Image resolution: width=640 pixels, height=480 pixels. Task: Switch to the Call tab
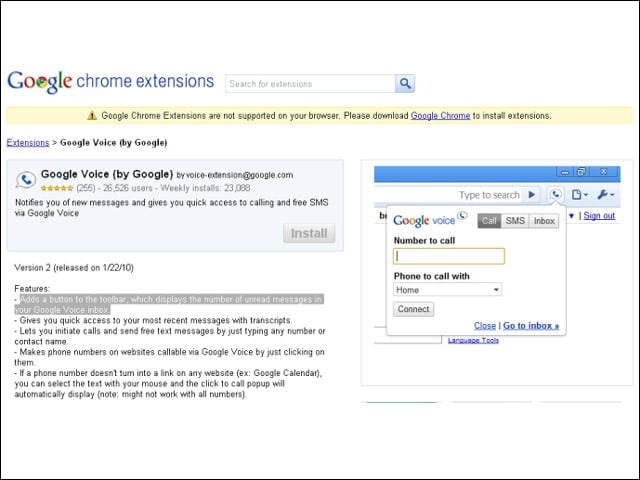point(489,221)
